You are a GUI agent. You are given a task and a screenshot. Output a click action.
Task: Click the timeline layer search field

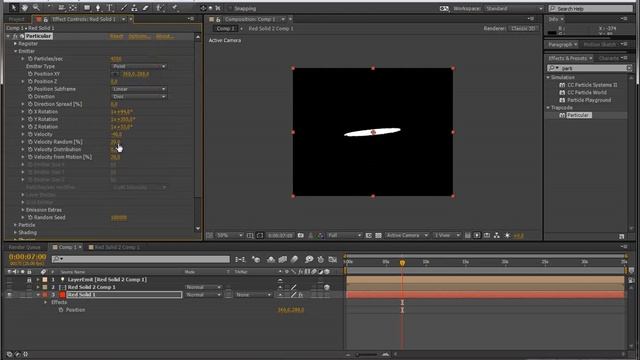pos(140,259)
